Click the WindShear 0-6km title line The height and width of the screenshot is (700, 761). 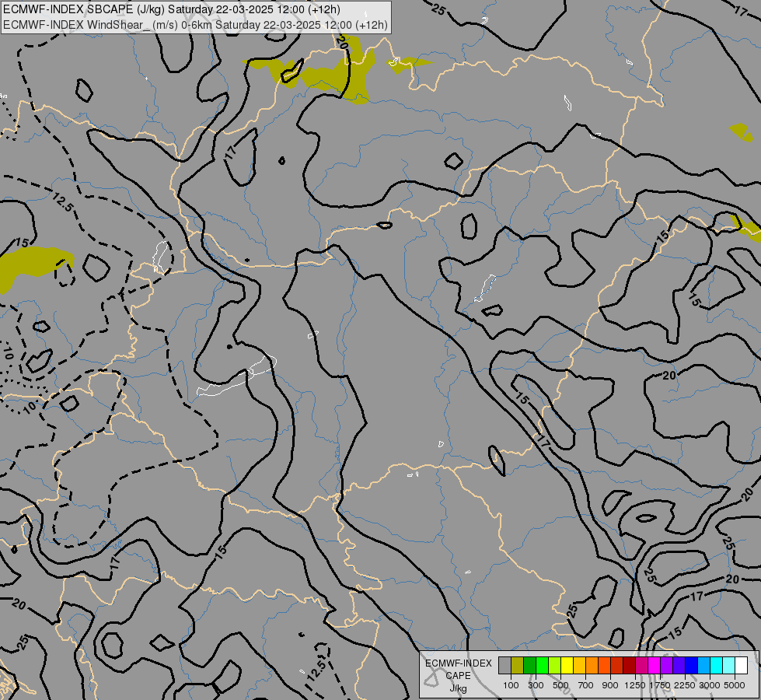pyautogui.click(x=195, y=25)
